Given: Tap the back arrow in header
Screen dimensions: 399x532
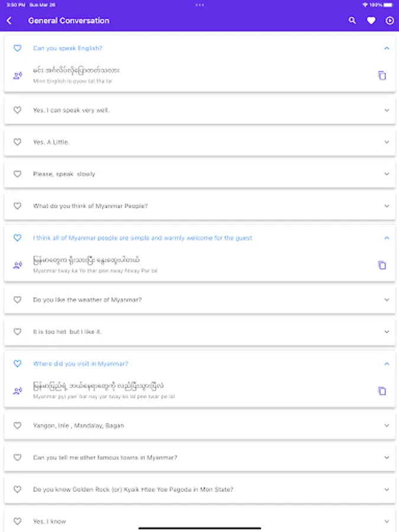Looking at the screenshot, I should click(9, 21).
